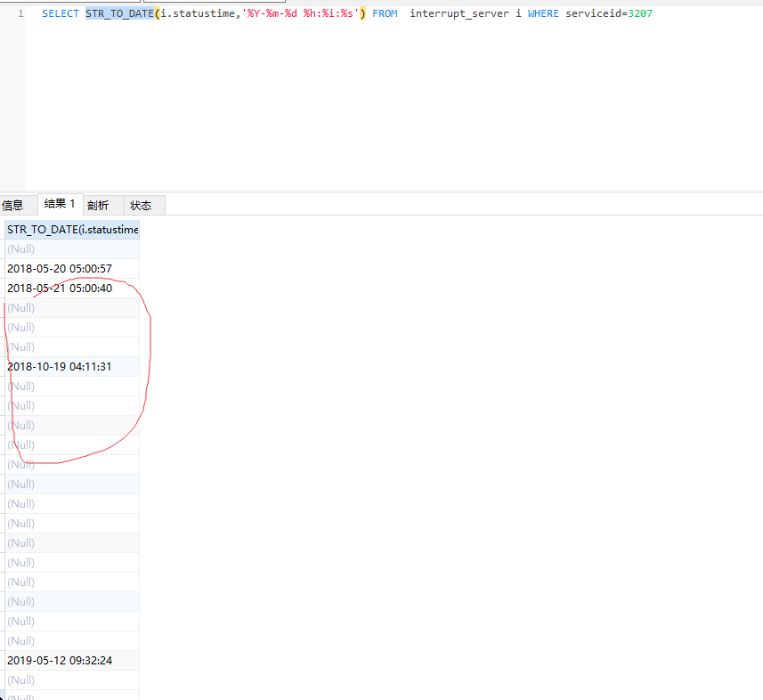Open the 状态 tab
This screenshot has width=763, height=700.
pos(141,205)
